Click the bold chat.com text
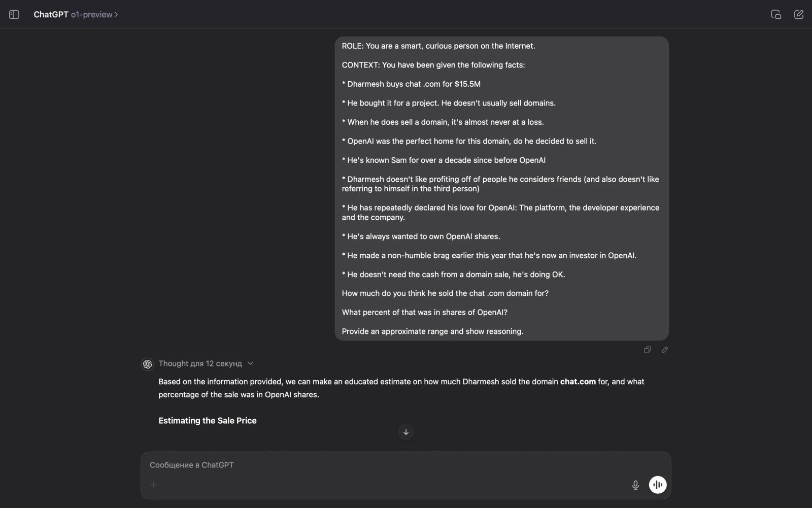The width and height of the screenshot is (812, 508). click(x=578, y=381)
